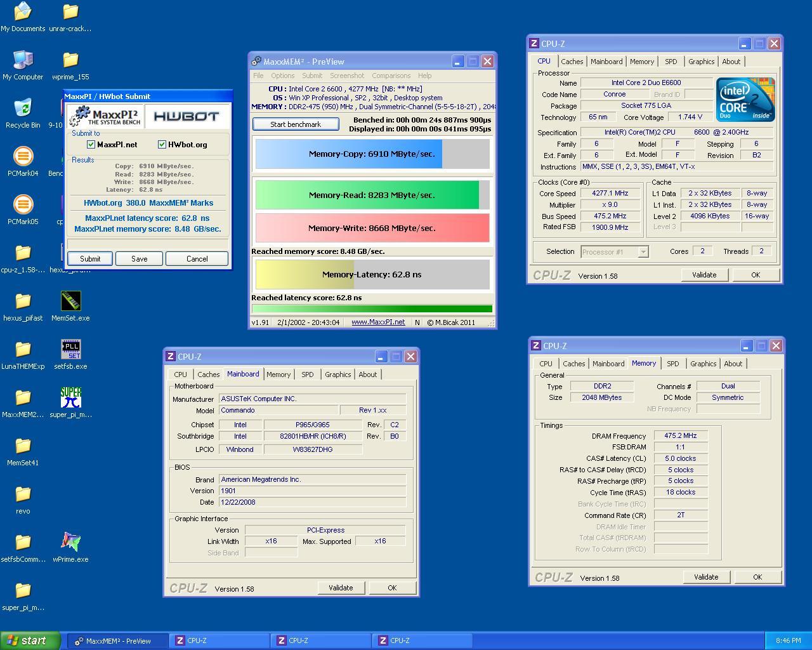Open the www.MaxxPI.net link

point(378,322)
